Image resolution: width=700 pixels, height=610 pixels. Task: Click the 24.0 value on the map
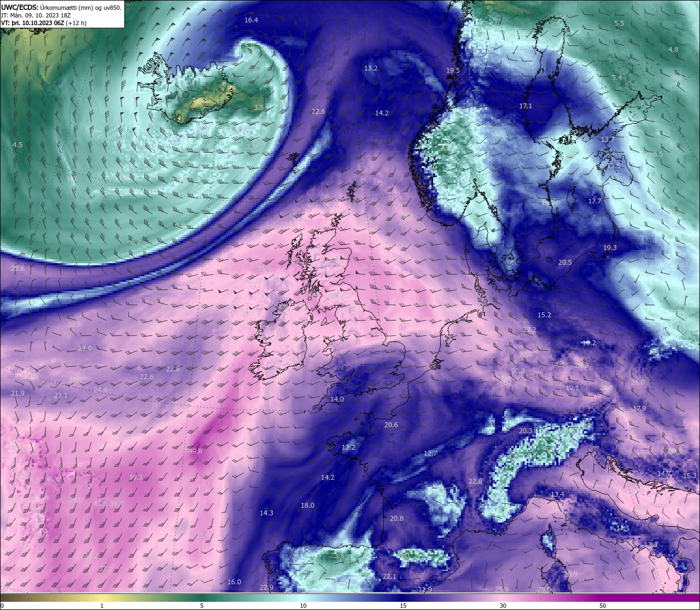(85, 348)
